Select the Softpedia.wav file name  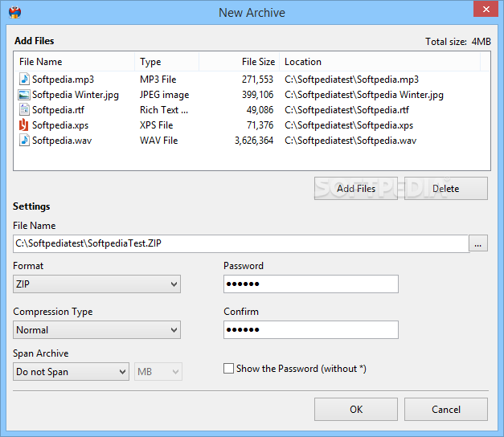[x=62, y=141]
